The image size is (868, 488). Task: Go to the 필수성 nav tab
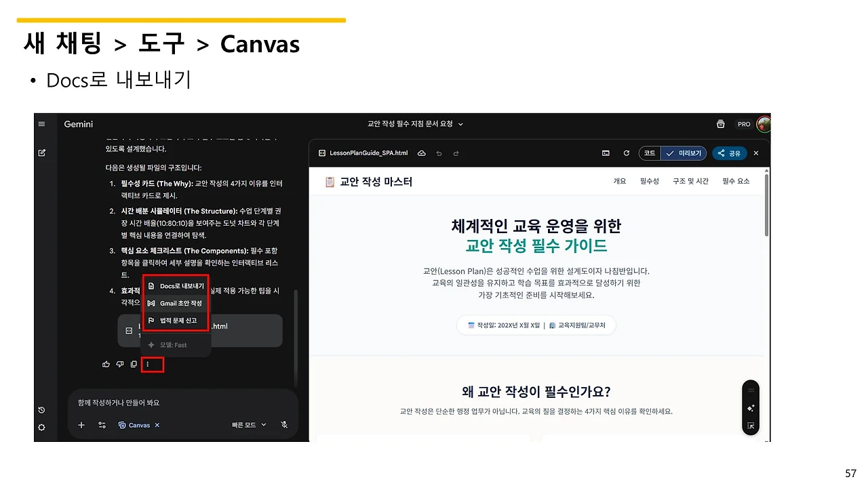click(649, 181)
